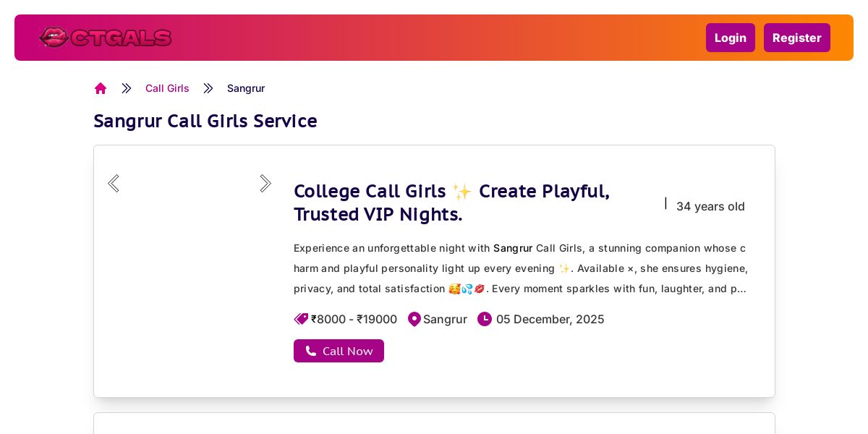Click the Sangrur Call Girls Service heading
This screenshot has width=868, height=434.
(x=205, y=121)
